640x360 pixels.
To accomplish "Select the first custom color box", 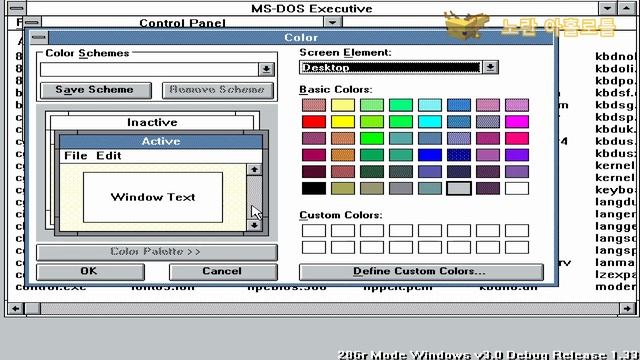I will coord(313,231).
